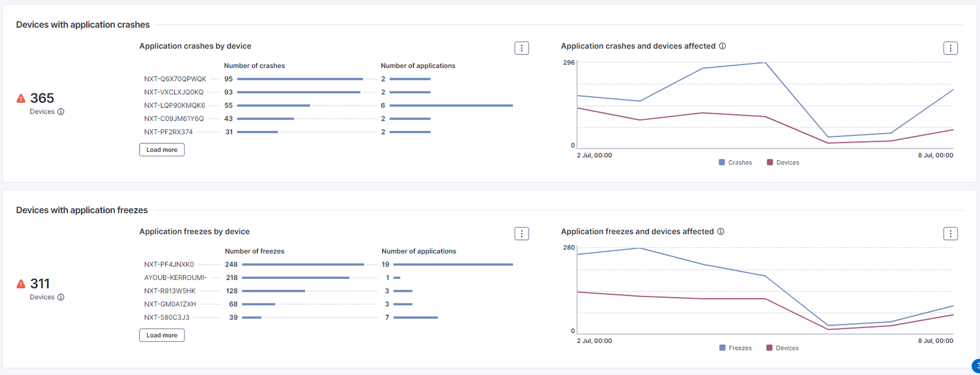Toggle Devices series in crashes chart legend

(783, 162)
